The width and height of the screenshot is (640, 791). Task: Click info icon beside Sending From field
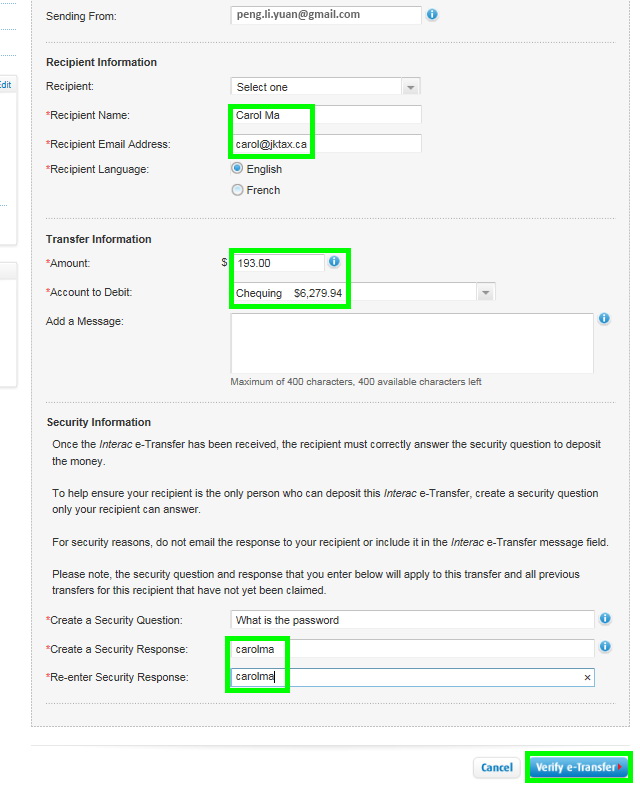[x=432, y=15]
